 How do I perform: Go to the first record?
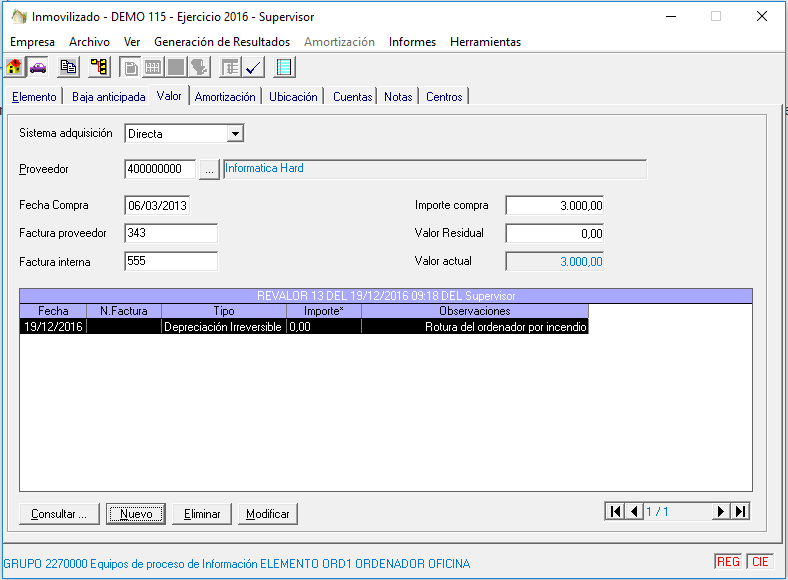tap(615, 511)
